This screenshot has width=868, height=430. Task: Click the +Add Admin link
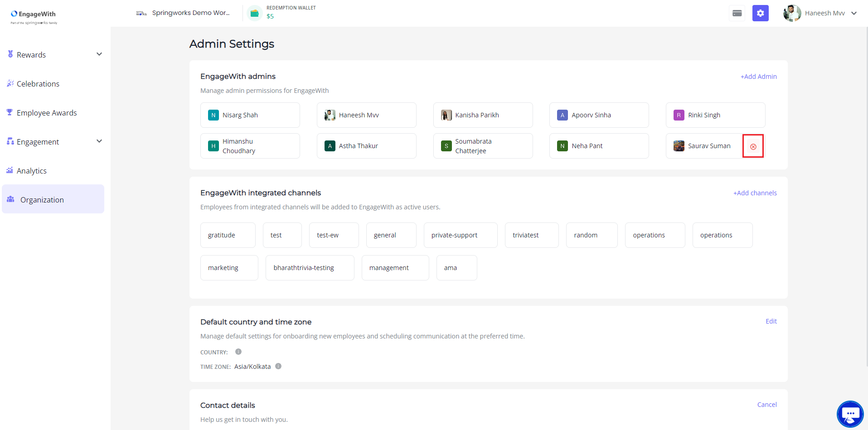click(x=758, y=77)
